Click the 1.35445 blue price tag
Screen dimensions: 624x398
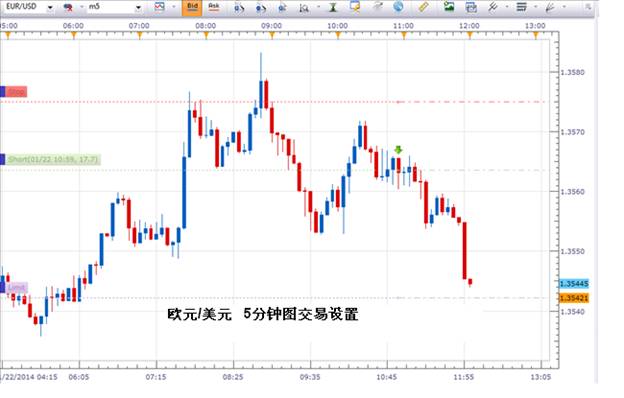[x=574, y=284]
